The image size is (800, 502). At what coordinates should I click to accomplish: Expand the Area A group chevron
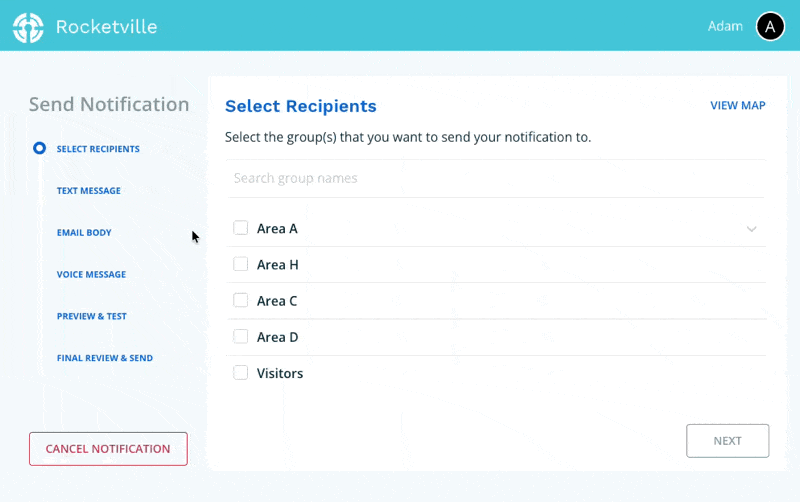tap(752, 229)
